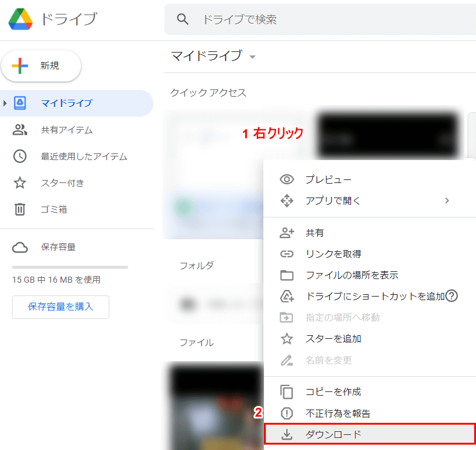Click the storage usage progress bar
Viewport: 476px width, 450px height.
70,267
